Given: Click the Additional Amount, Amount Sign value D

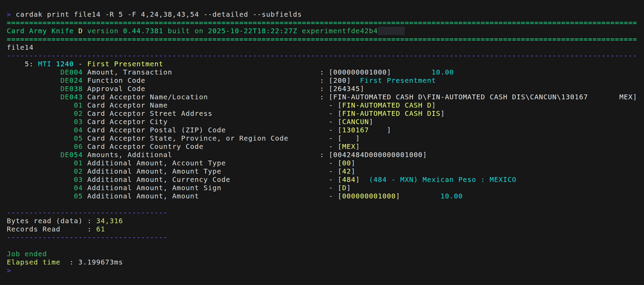Looking at the screenshot, I should pos(344,188).
